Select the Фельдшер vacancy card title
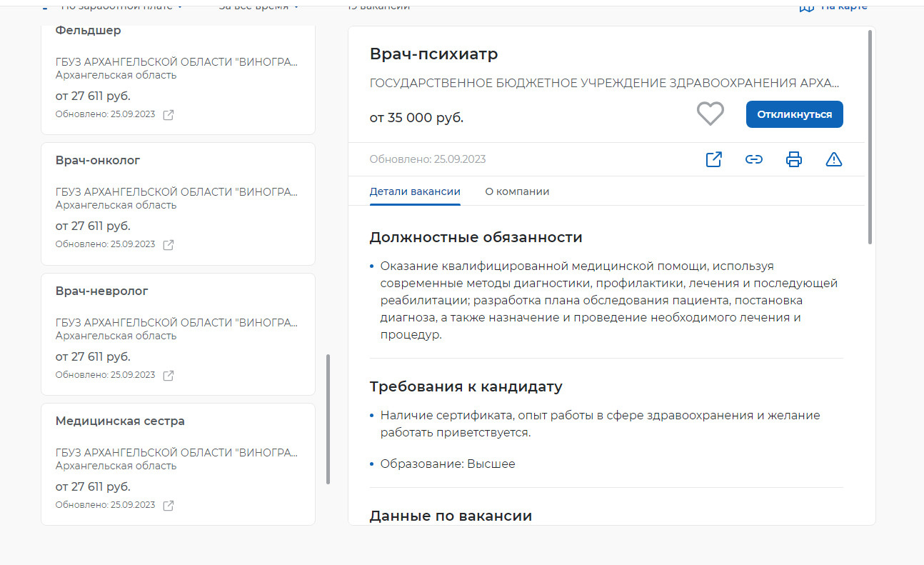924x565 pixels. 89,31
